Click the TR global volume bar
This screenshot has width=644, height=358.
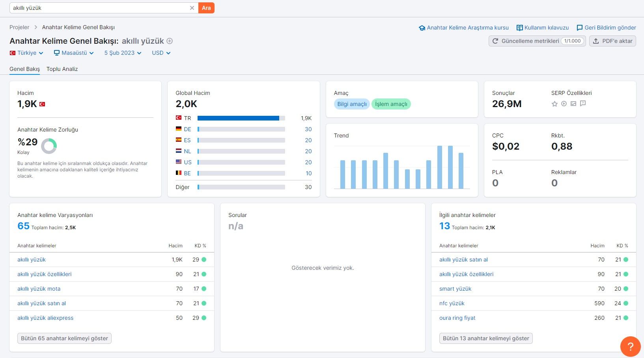[x=241, y=118]
